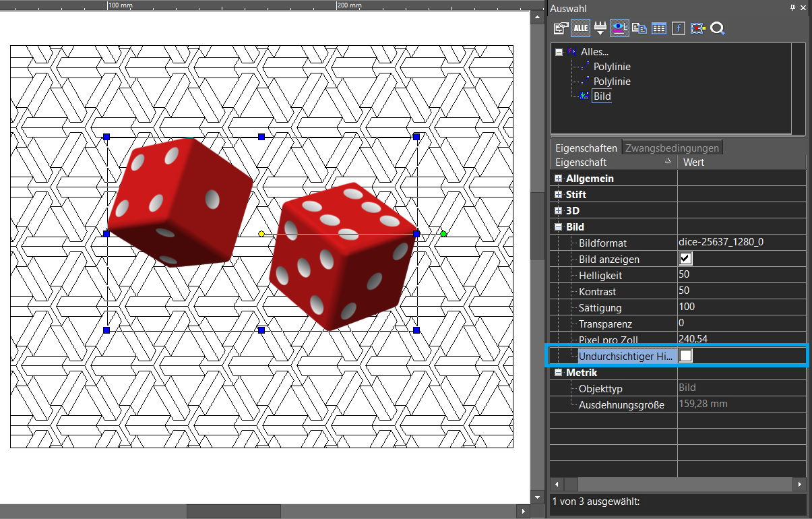Open the table view icon

659,28
